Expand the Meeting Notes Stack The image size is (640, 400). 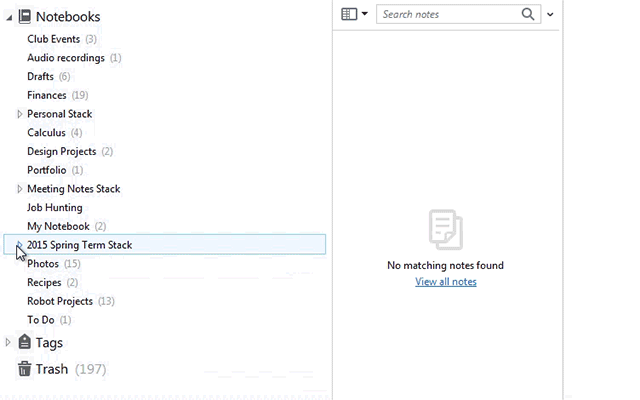20,189
